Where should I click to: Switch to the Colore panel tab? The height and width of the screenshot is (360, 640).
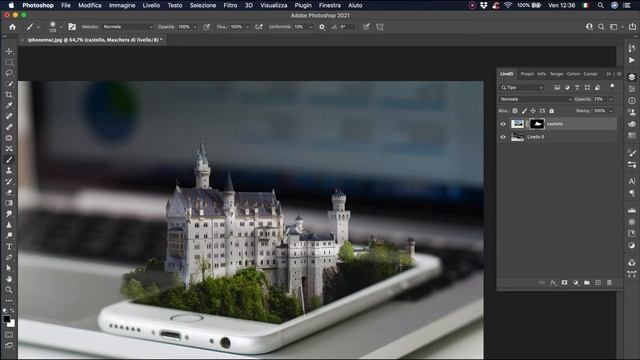(573, 74)
